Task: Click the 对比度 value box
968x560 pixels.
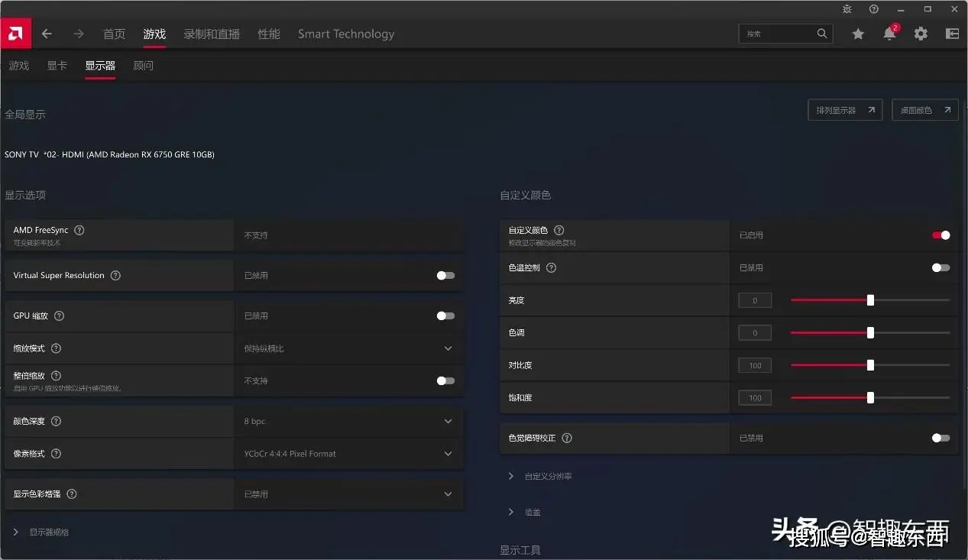Action: (755, 365)
